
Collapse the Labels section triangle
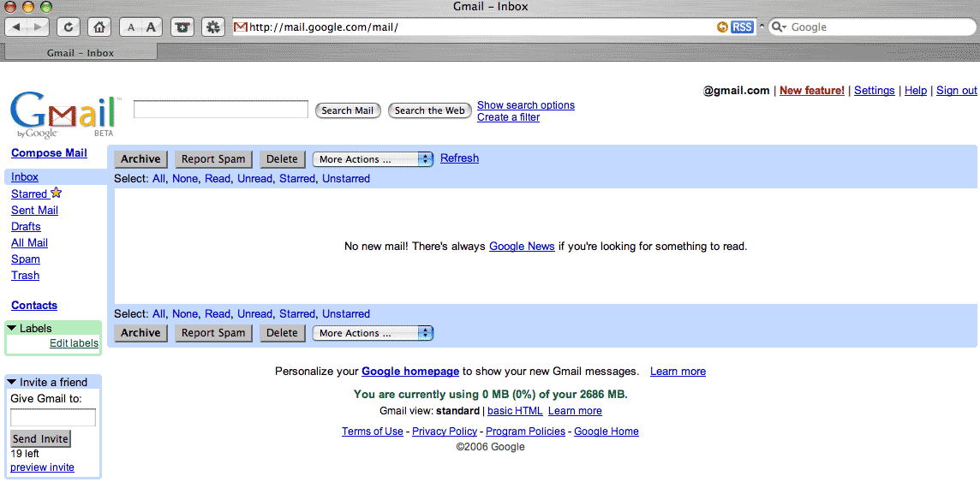click(x=11, y=328)
